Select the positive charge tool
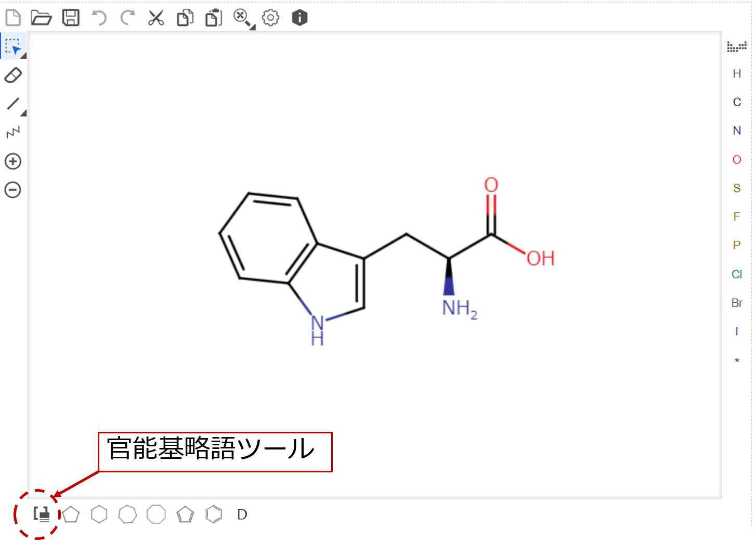Screen dimensions: 756x540 (13, 161)
